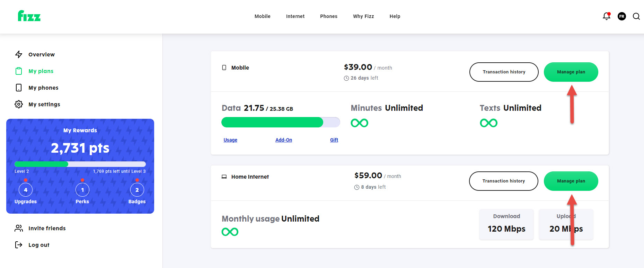Screen dimensions: 644x268
Task: Click the Texts Unlimited infinity icon
Action: [489, 123]
